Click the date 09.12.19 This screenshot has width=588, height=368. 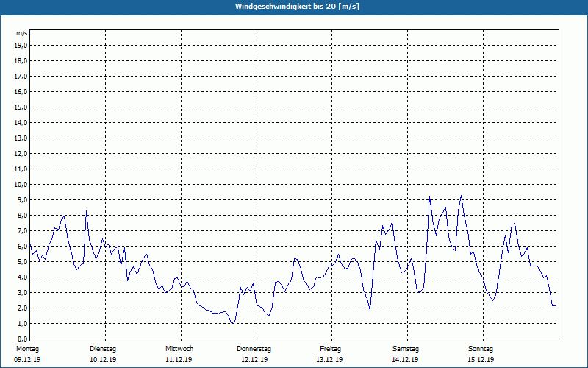pyautogui.click(x=27, y=360)
